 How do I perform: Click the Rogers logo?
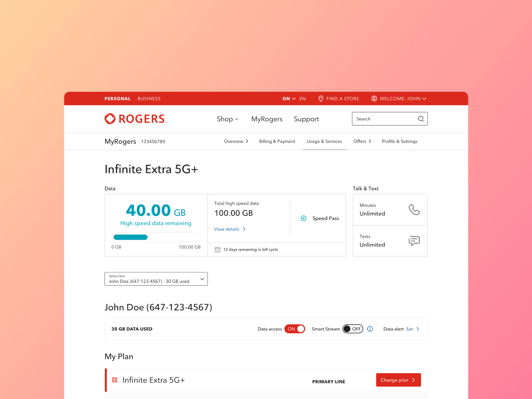[x=136, y=119]
